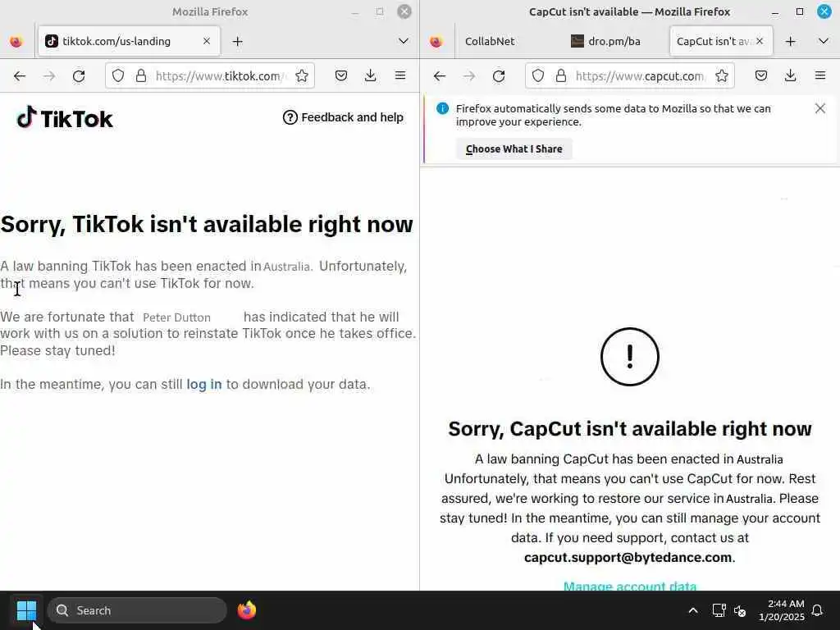The height and width of the screenshot is (630, 840).
Task: Bookmark the TikTok page with star icon
Action: tap(302, 76)
